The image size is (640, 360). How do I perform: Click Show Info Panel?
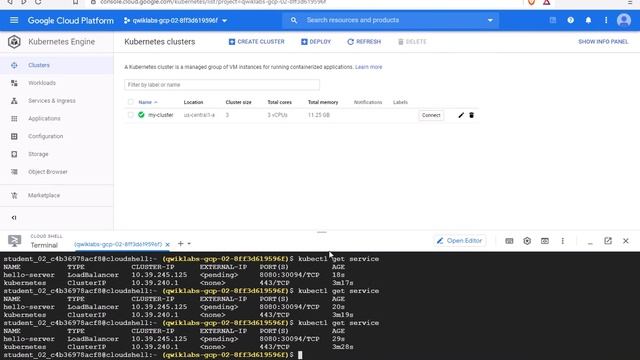[x=603, y=42]
